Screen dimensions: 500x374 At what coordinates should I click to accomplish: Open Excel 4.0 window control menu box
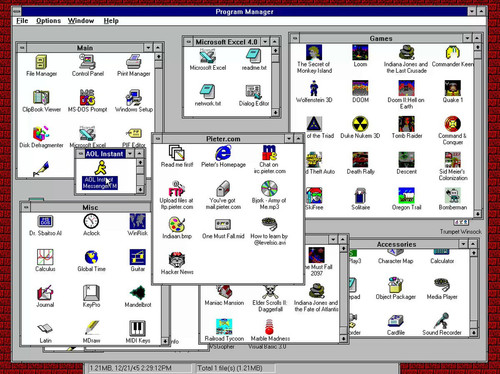[x=189, y=42]
